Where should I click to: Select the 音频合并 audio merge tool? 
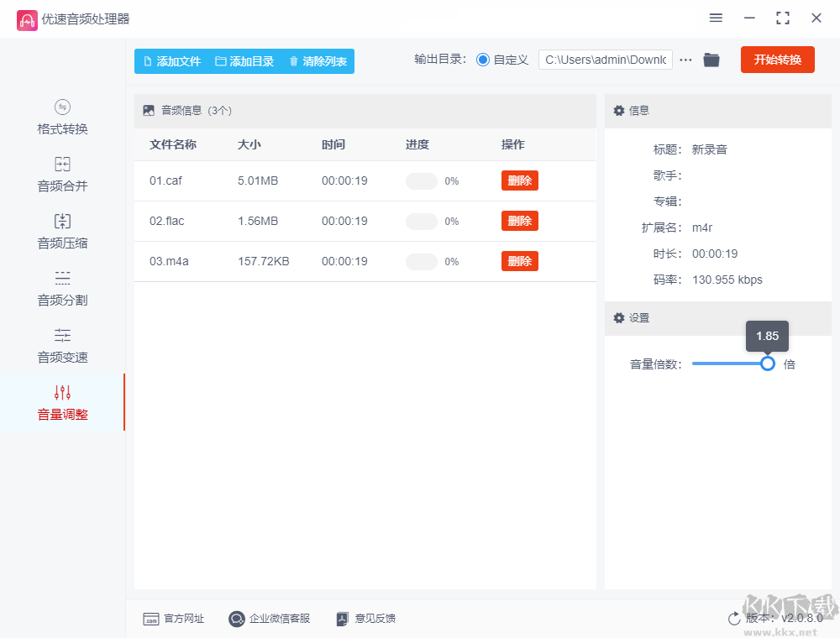coord(60,175)
